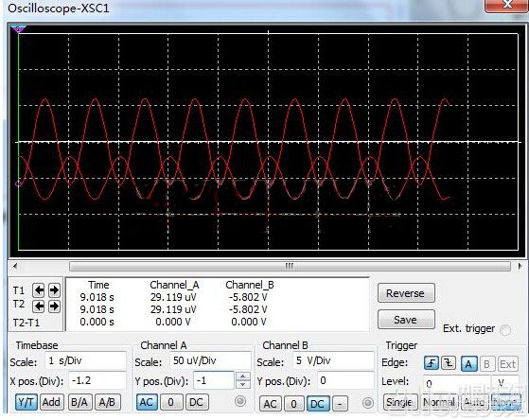Set Channel A coupling to DC
529x420 pixels.
197,402
